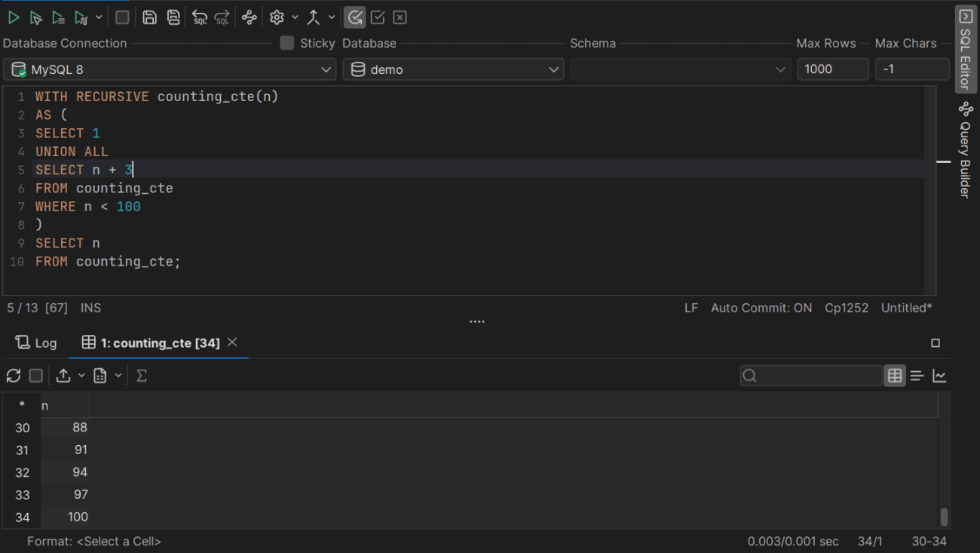The width and height of the screenshot is (980, 553).
Task: Edit the Max Rows value field
Action: click(832, 69)
